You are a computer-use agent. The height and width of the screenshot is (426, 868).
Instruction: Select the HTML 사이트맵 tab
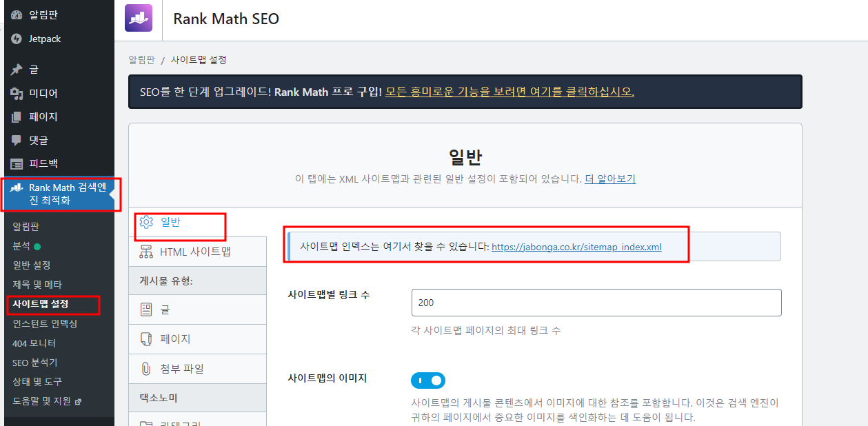click(197, 252)
